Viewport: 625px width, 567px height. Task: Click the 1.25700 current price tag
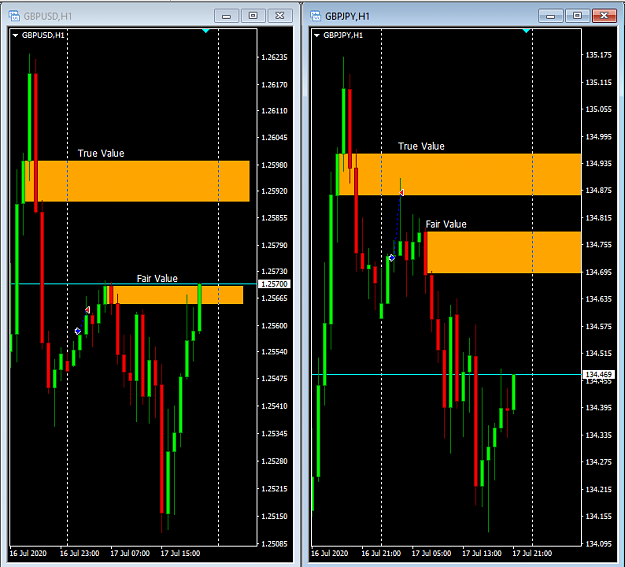[274, 284]
